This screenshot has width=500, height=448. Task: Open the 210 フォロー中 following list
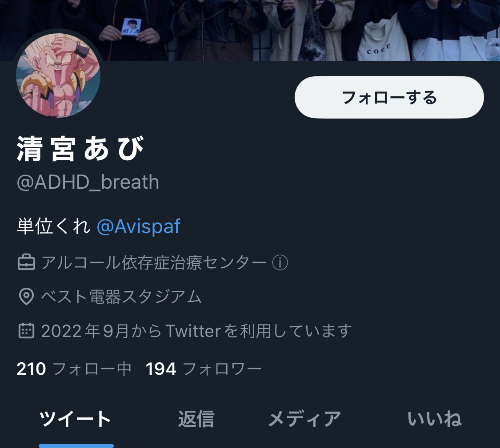pyautogui.click(x=74, y=369)
